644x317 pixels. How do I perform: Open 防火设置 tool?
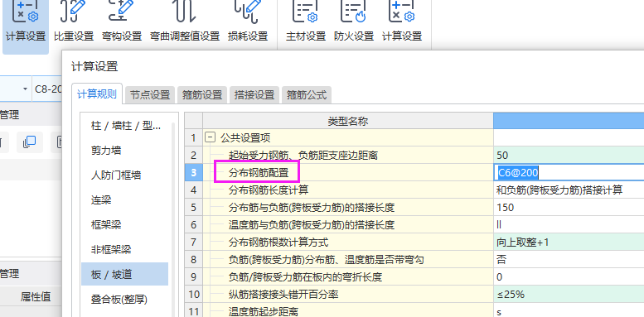tap(354, 22)
